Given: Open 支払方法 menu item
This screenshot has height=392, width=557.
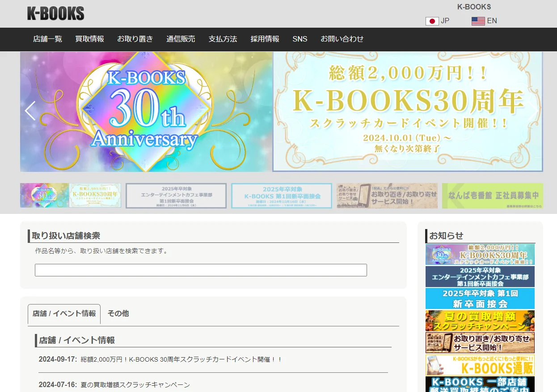Looking at the screenshot, I should pos(223,39).
